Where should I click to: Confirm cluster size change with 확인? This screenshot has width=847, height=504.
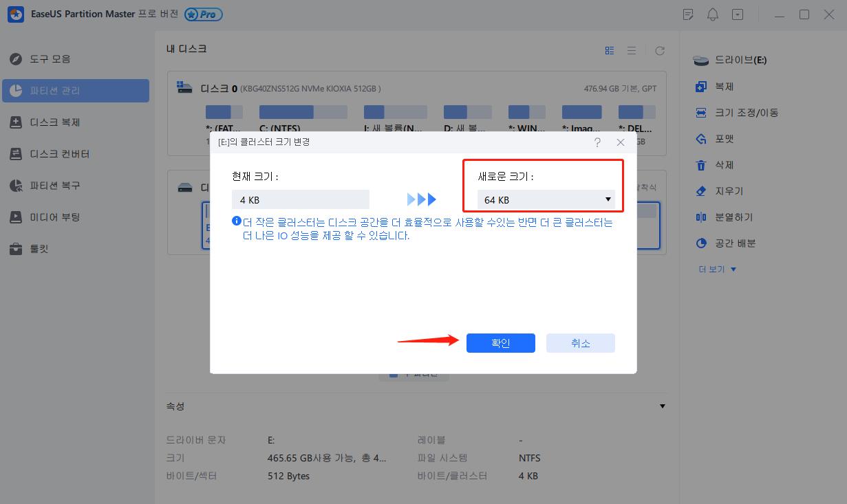pos(500,343)
